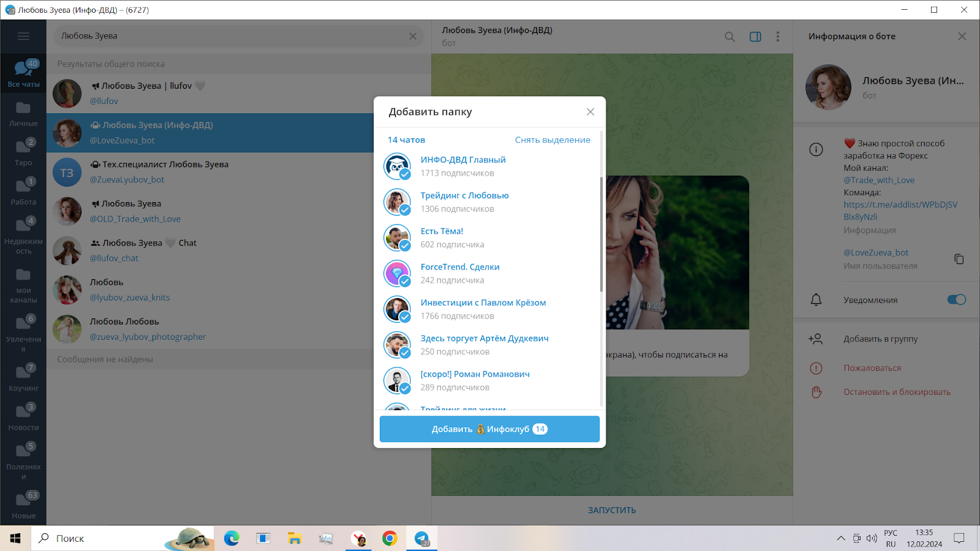
Task: Open Google Chrome from taskbar
Action: click(x=390, y=538)
